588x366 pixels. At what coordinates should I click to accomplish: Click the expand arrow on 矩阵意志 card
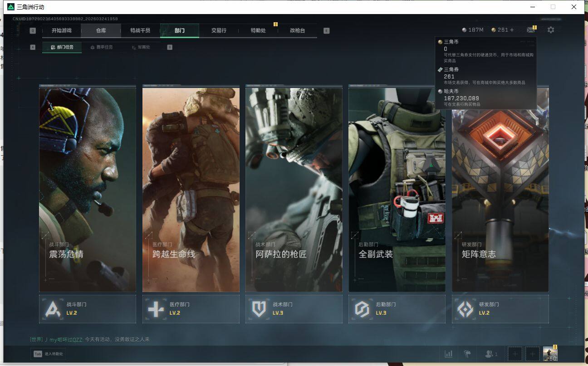458,235
